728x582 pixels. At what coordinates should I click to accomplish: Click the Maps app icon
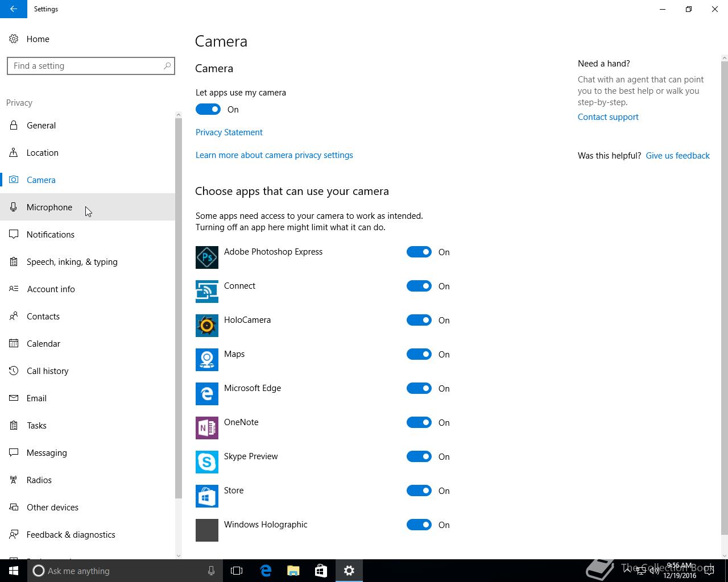pyautogui.click(x=207, y=360)
